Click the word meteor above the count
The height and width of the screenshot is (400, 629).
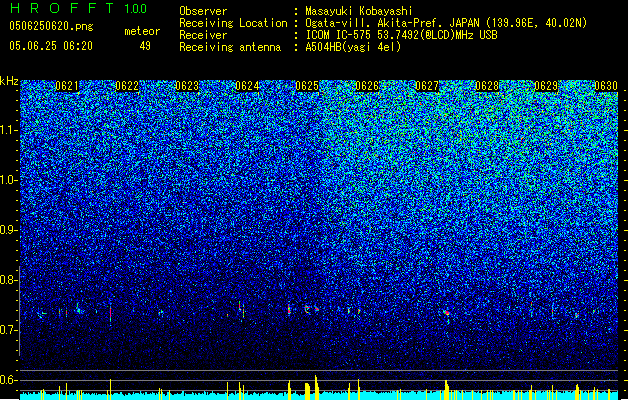pyautogui.click(x=142, y=31)
